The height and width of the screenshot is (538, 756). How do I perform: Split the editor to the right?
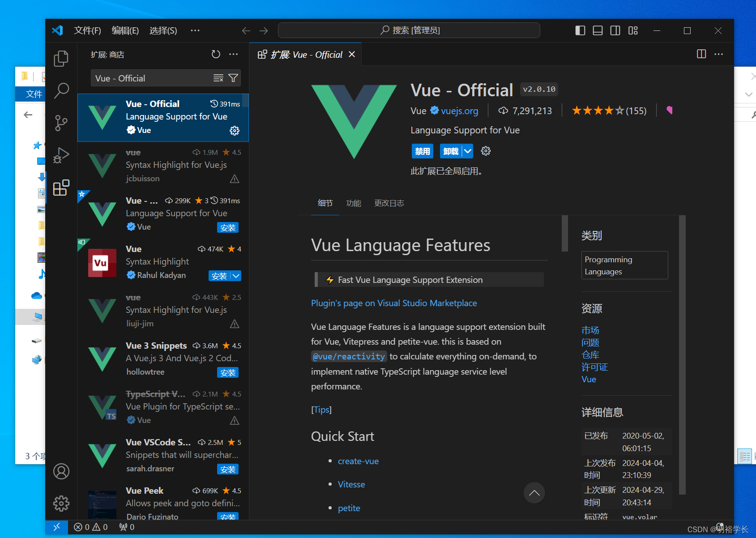(701, 54)
